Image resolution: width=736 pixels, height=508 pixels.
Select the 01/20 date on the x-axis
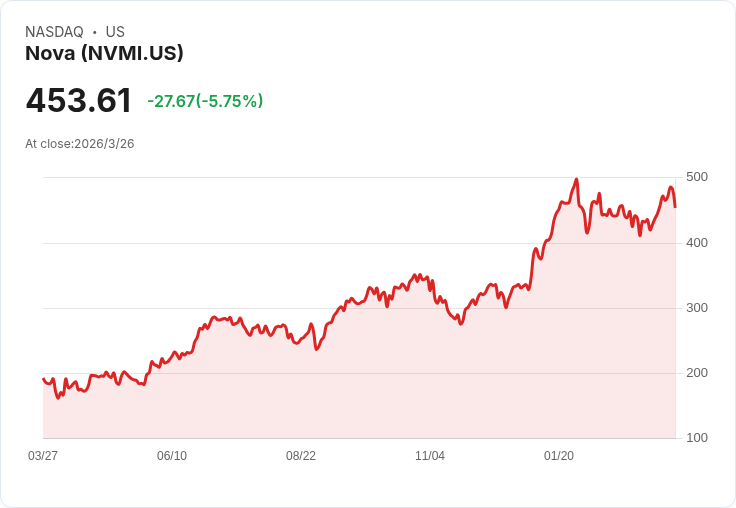559,456
